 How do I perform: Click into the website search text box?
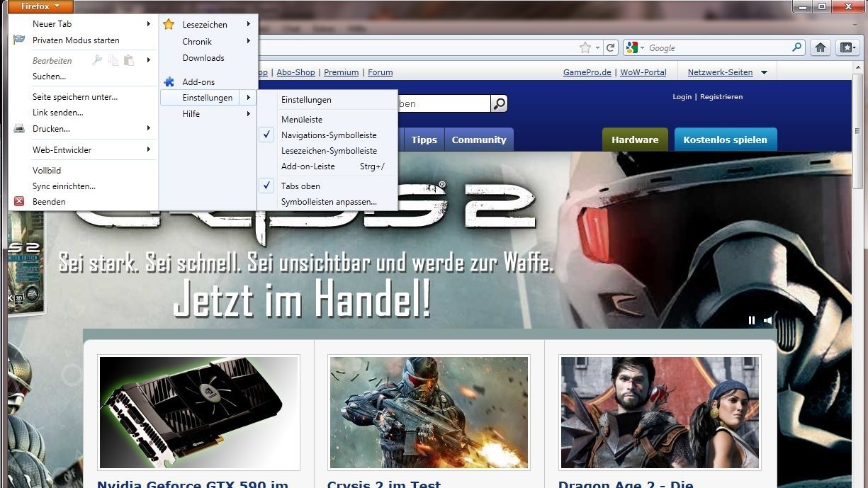[x=444, y=103]
